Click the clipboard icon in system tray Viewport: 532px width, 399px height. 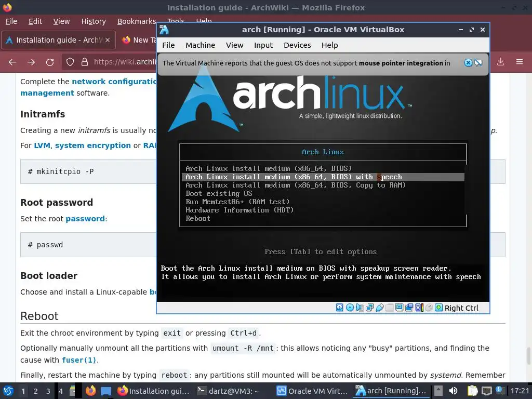472,391
